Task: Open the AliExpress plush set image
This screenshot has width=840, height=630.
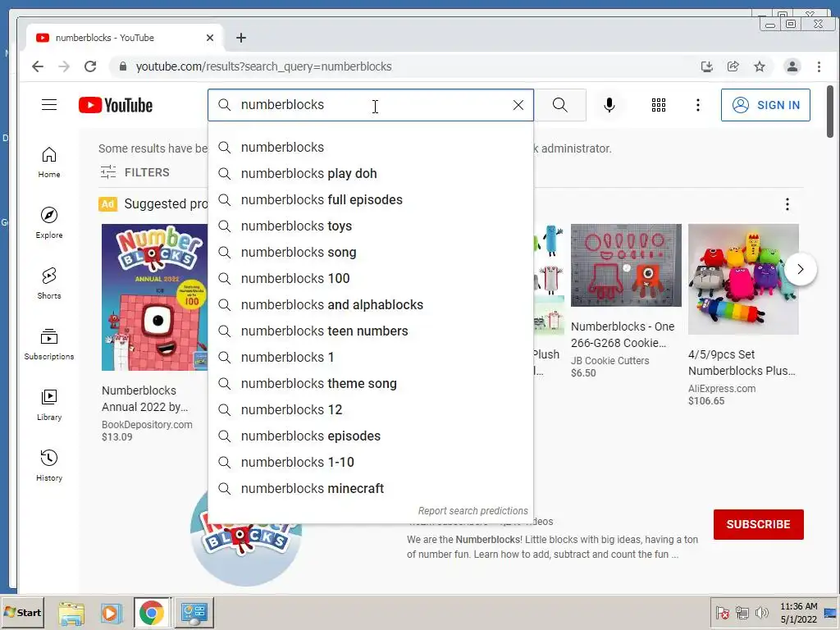Action: coord(743,279)
